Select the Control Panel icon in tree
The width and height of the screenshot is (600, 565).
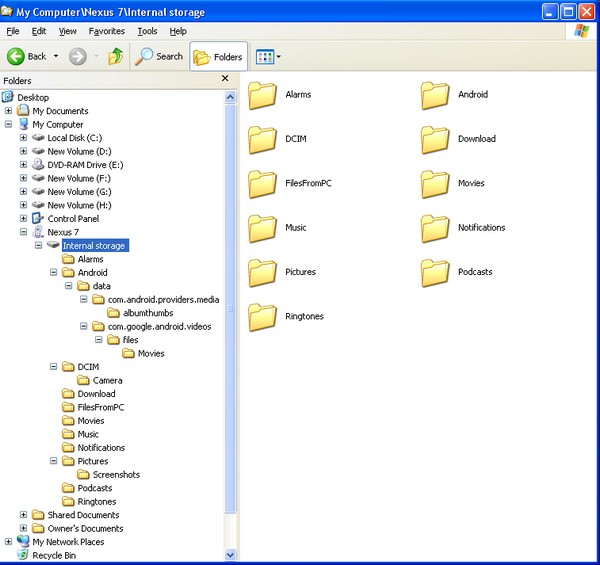38,218
